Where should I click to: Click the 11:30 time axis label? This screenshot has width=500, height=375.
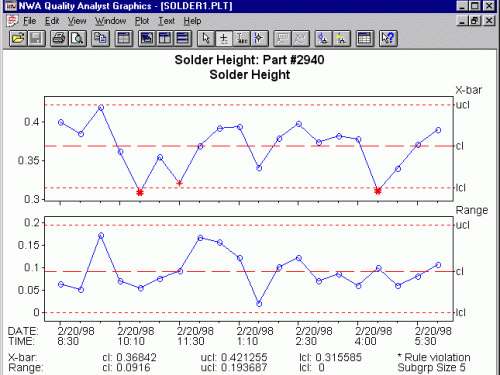pos(191,341)
